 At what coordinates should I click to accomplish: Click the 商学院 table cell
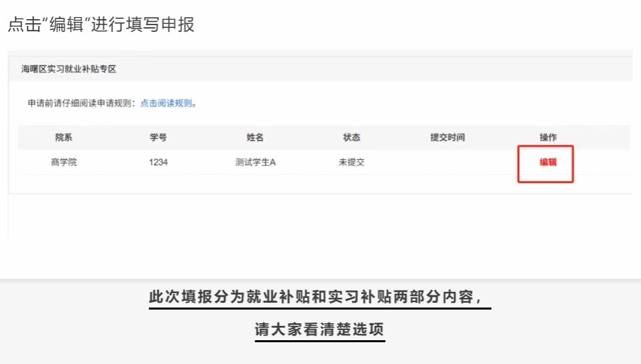[x=63, y=163]
